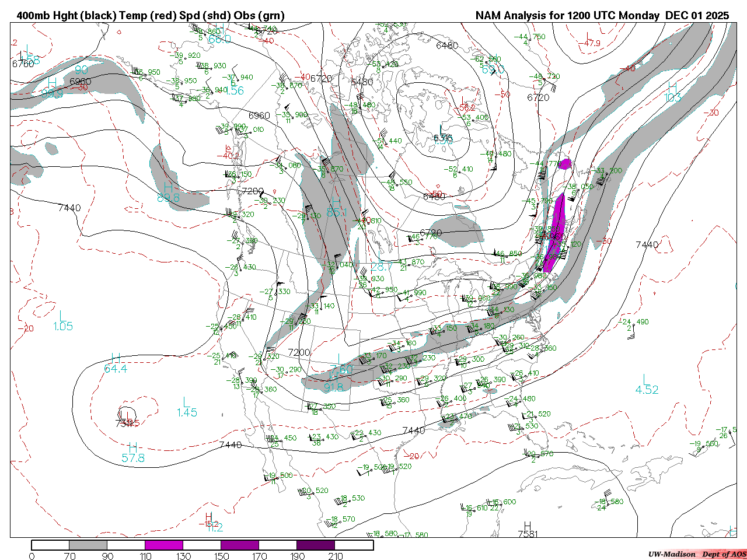Click the cyan value "1.56"
Viewport: 747px width, 560px height.
pos(234,90)
